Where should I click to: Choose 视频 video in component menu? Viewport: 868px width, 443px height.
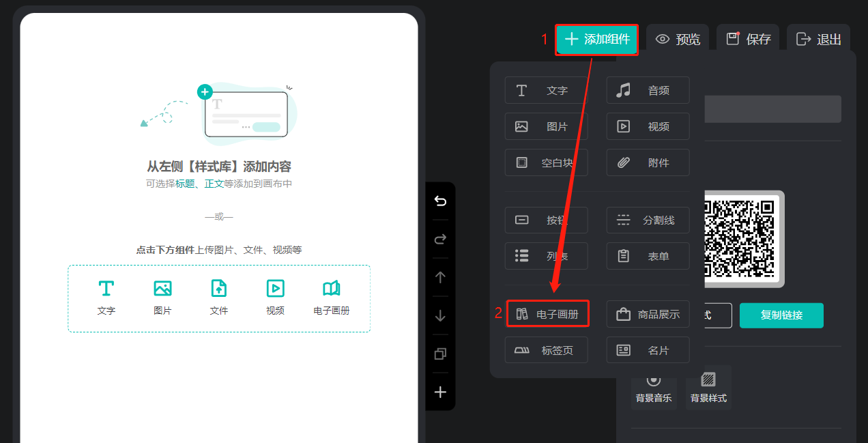coord(648,126)
